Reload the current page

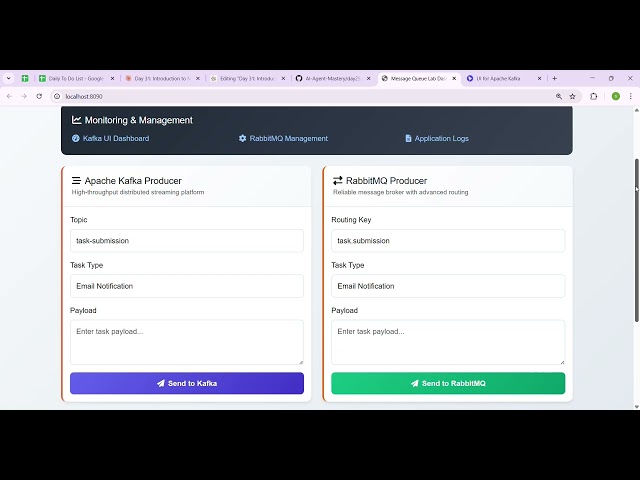(39, 96)
